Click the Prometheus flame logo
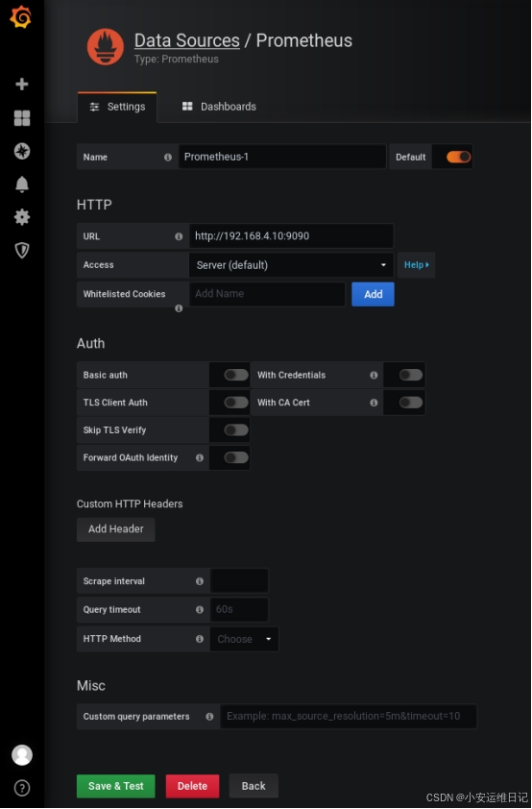532x809 pixels. click(106, 47)
